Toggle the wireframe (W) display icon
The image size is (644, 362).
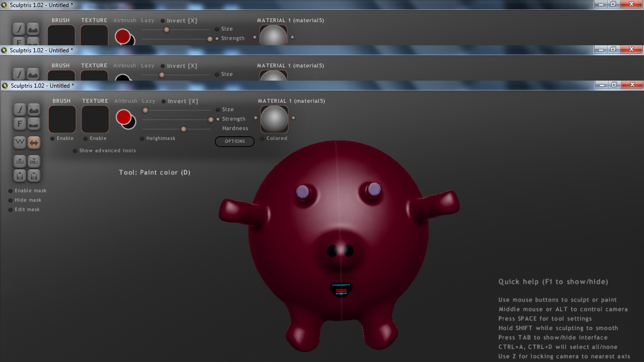[x=20, y=142]
